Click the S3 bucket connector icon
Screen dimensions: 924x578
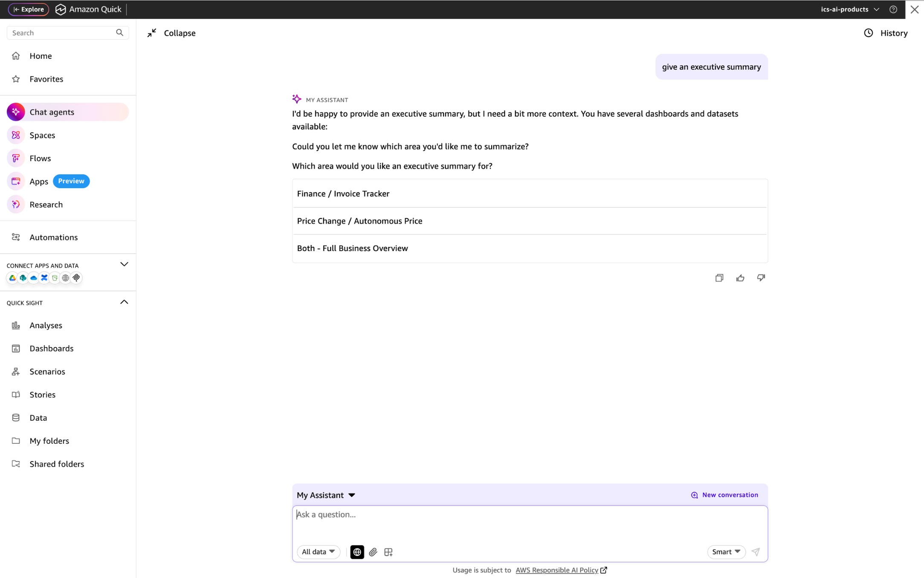[55, 278]
